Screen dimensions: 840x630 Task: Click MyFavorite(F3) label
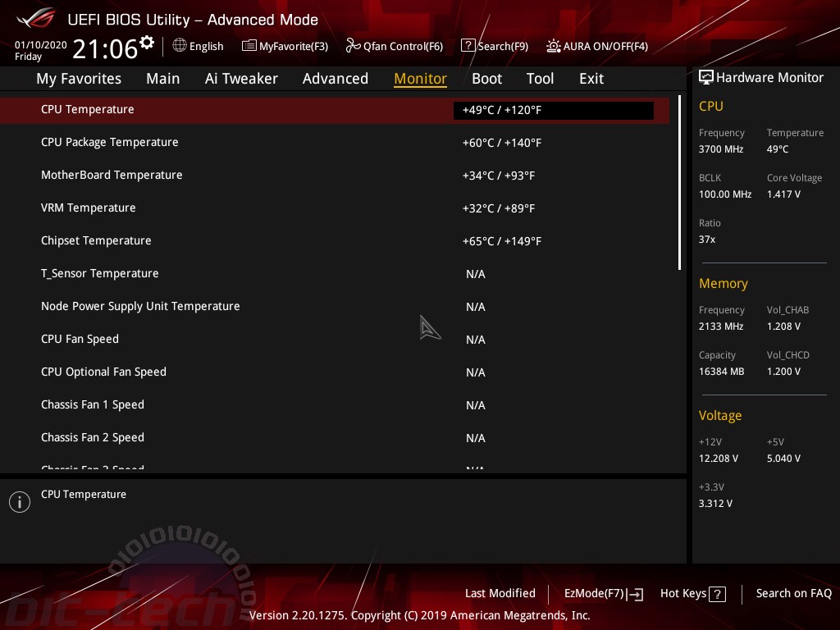tap(294, 46)
